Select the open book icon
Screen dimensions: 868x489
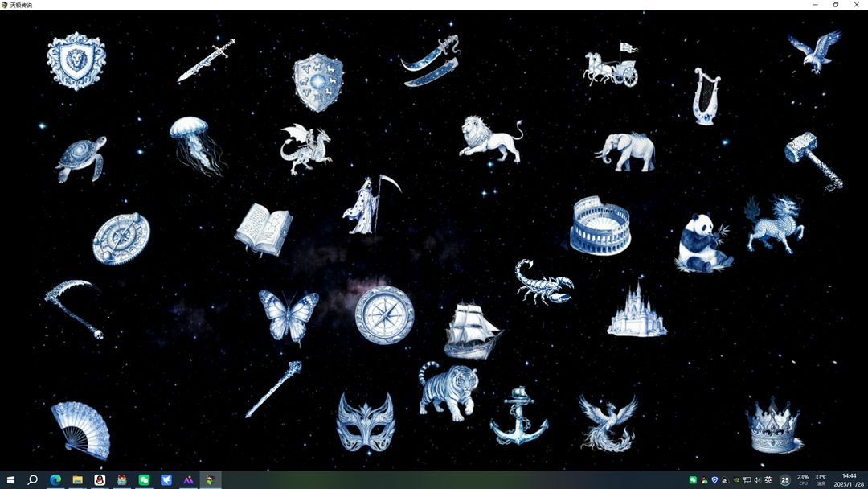263,229
